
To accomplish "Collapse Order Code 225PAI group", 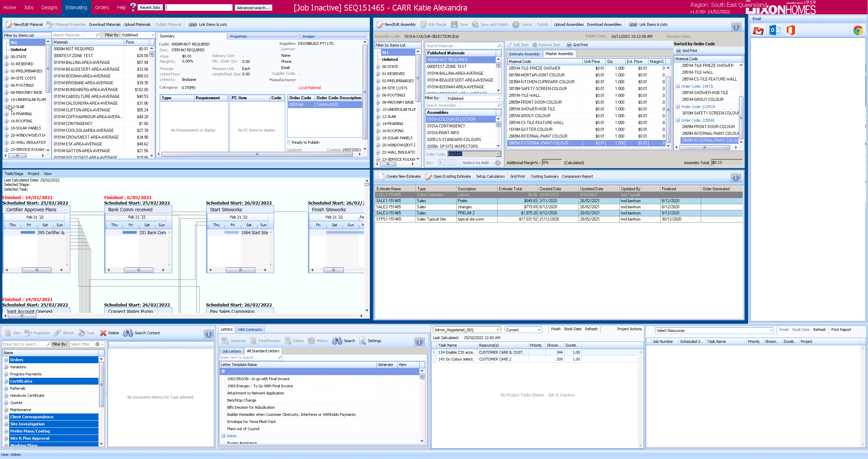I will [x=677, y=120].
